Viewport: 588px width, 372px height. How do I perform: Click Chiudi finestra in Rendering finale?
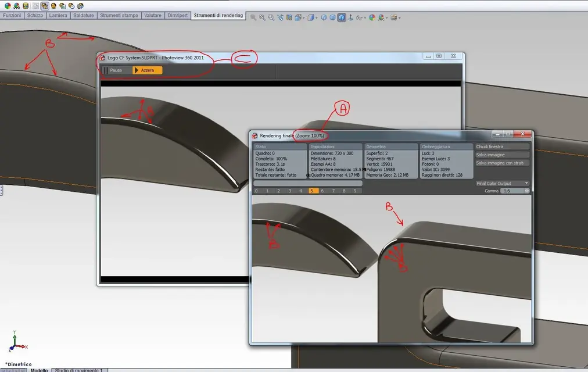[502, 146]
